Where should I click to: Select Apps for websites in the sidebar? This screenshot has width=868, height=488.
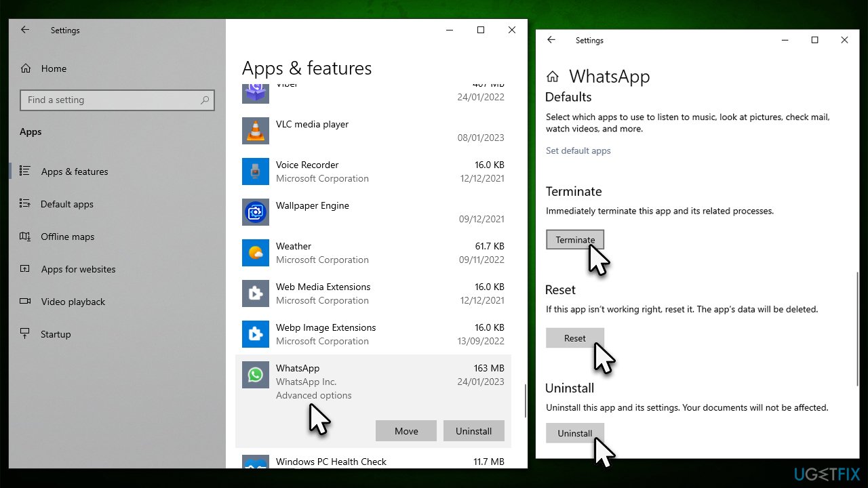point(77,269)
